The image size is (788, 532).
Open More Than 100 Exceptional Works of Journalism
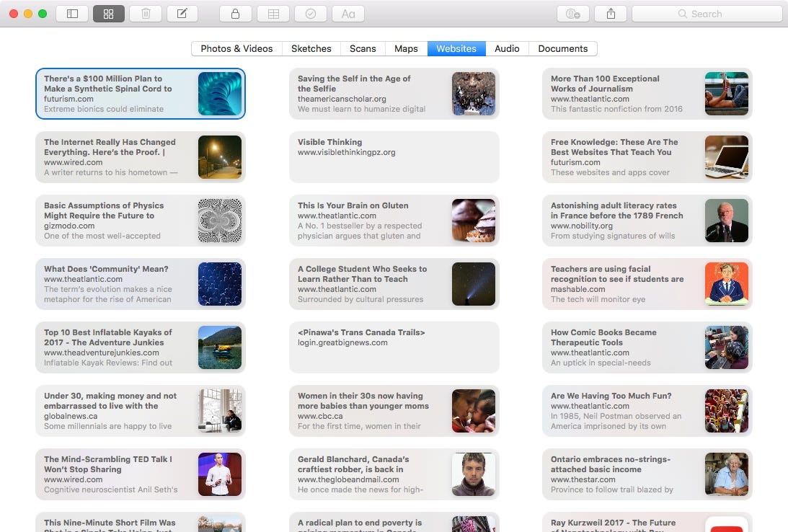pos(647,94)
